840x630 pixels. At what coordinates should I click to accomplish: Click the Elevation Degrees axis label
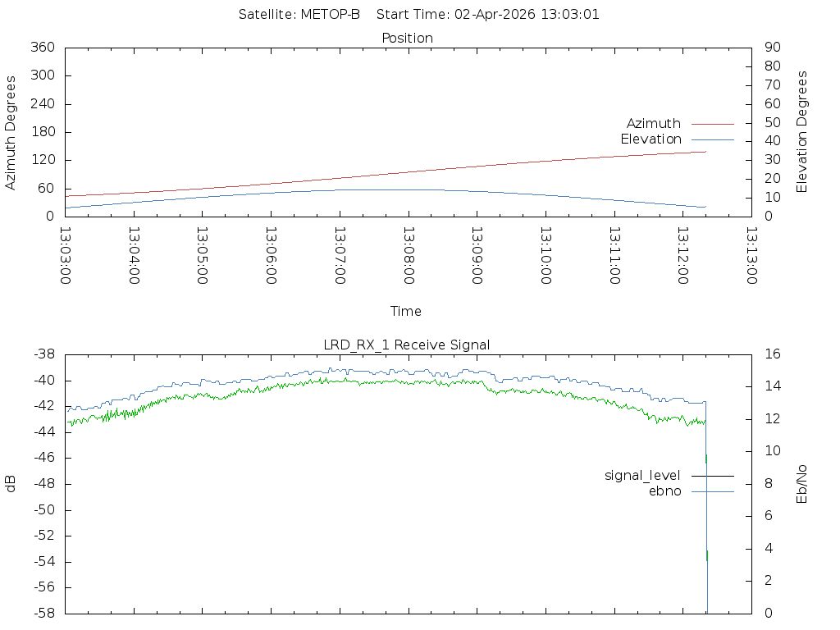(x=801, y=132)
